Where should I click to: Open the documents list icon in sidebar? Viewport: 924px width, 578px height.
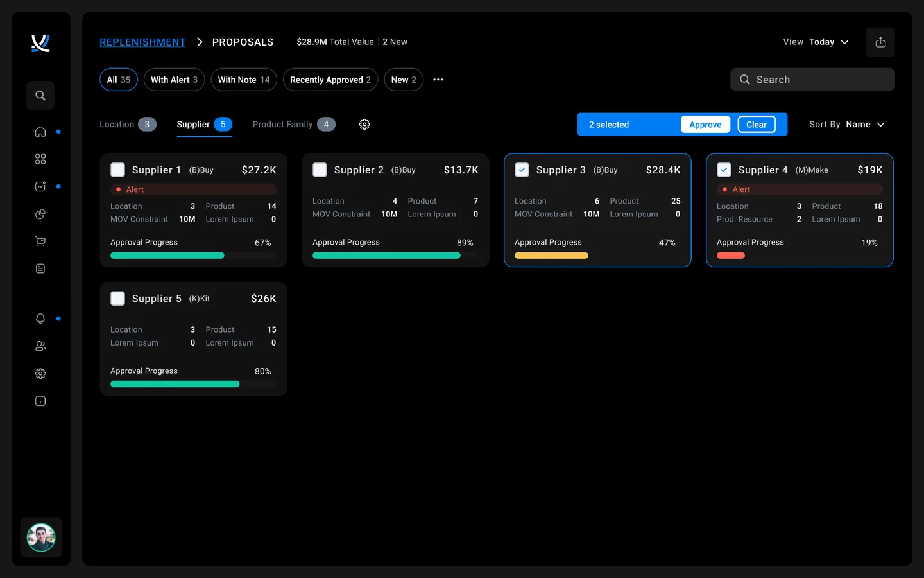click(40, 268)
